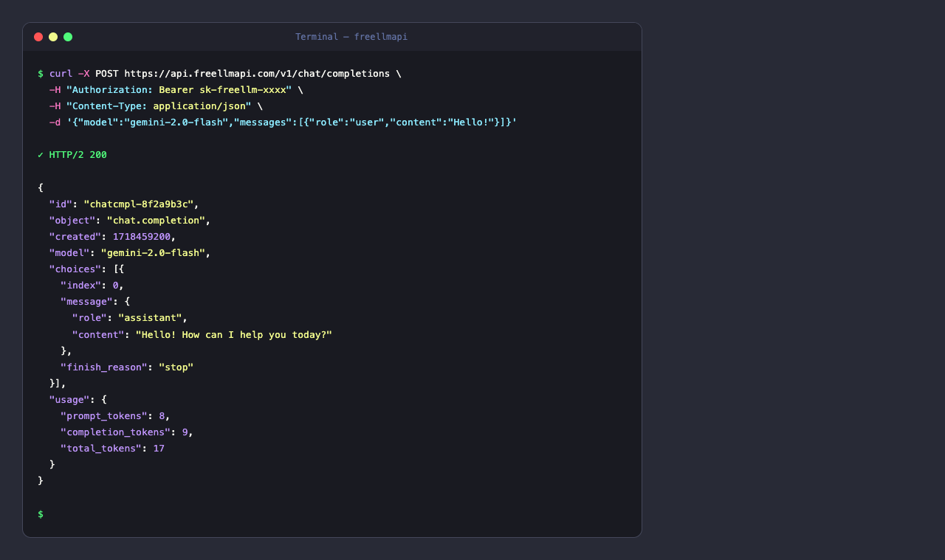Viewport: 945px width, 560px height.
Task: Click the "finish_reason" key
Action: (104, 367)
